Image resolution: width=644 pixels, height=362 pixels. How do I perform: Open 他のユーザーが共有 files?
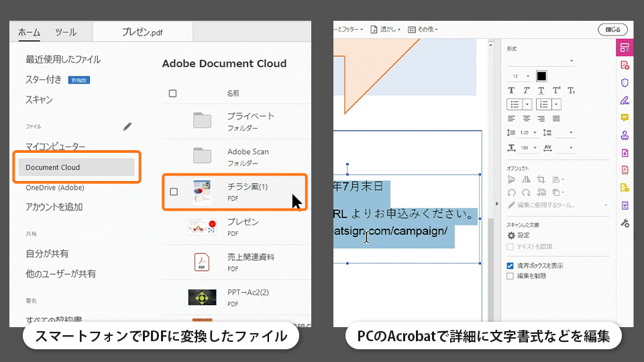[60, 274]
